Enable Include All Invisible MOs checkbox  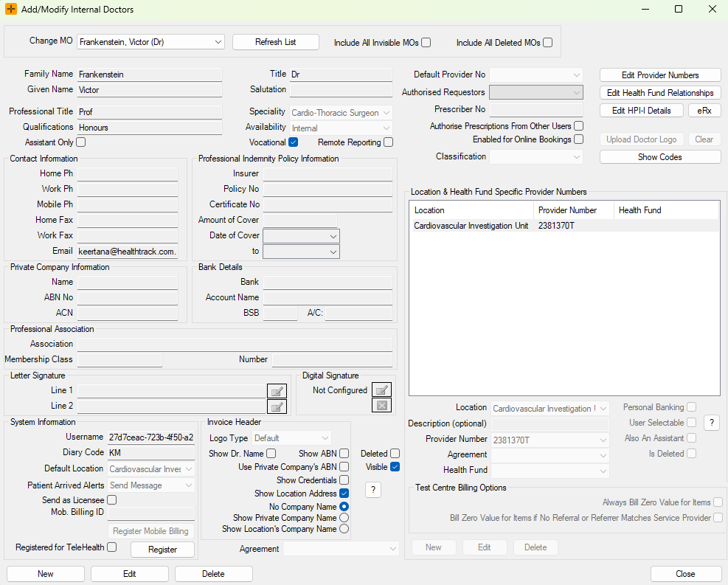point(426,43)
